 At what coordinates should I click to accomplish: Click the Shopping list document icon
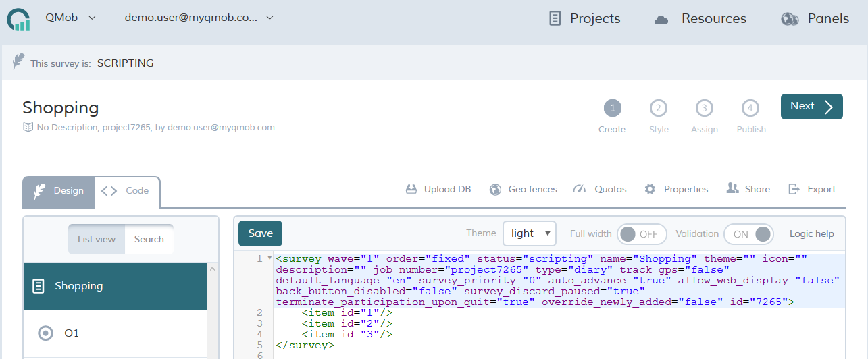pyautogui.click(x=39, y=286)
